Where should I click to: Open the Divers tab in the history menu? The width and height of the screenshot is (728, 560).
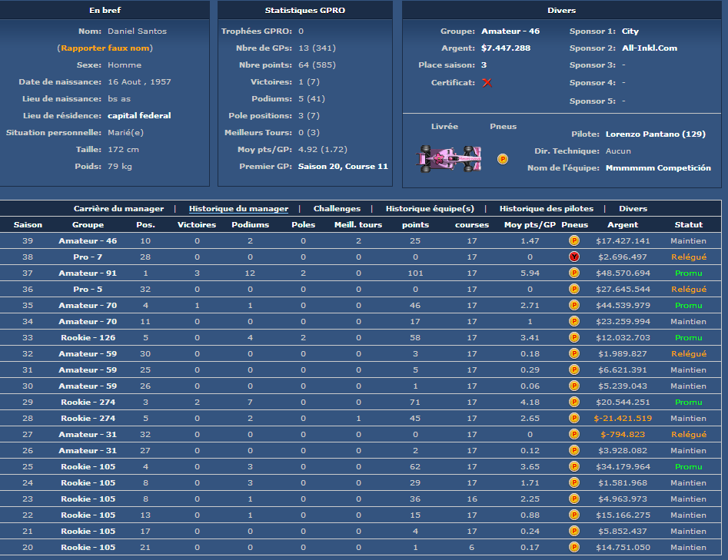tap(633, 209)
